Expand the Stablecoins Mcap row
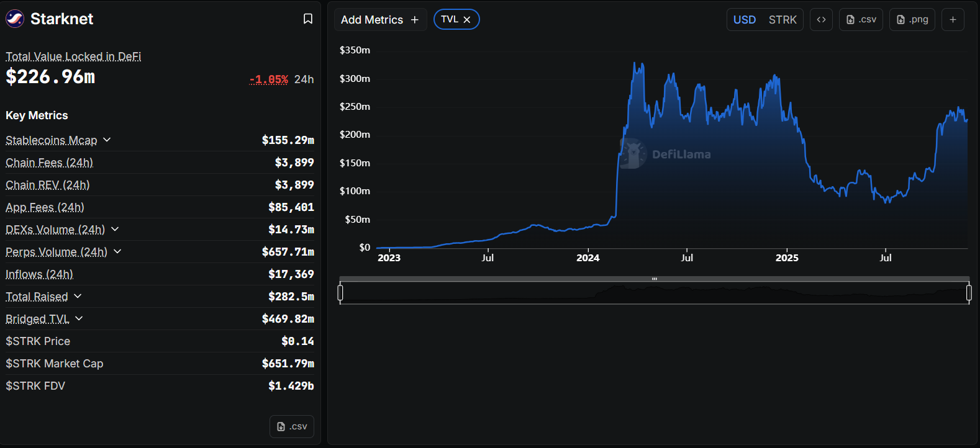The image size is (980, 448). [107, 140]
